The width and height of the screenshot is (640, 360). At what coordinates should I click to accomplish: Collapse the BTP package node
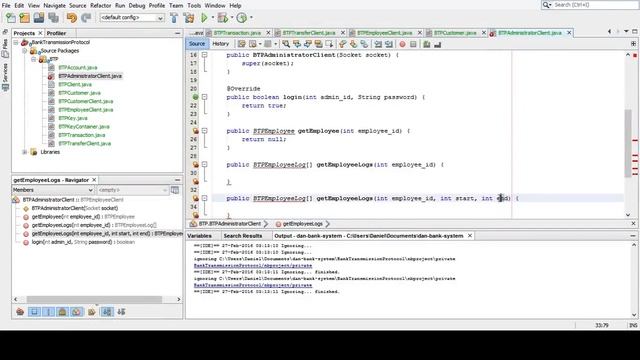[34, 59]
